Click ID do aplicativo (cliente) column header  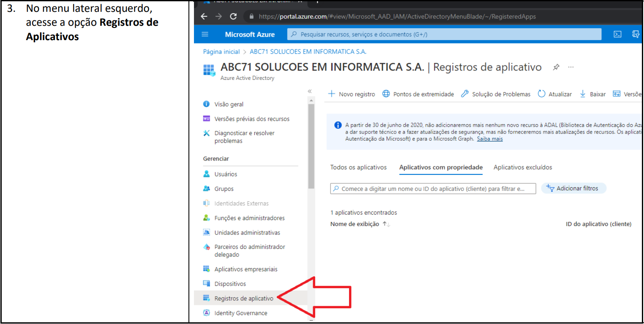(598, 224)
